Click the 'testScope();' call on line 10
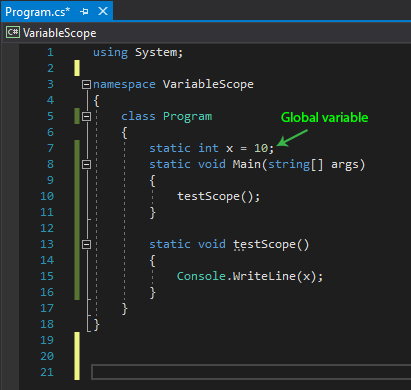Image resolution: width=411 pixels, height=390 pixels. pos(218,196)
